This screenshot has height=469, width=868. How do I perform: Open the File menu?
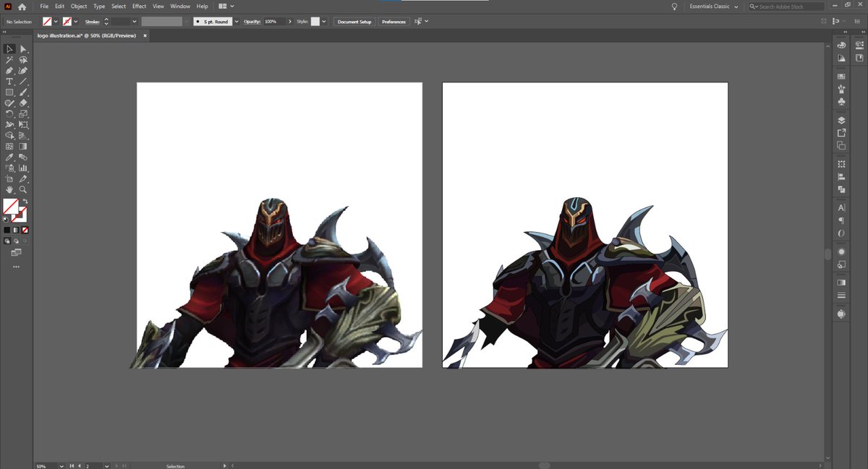pos(44,7)
